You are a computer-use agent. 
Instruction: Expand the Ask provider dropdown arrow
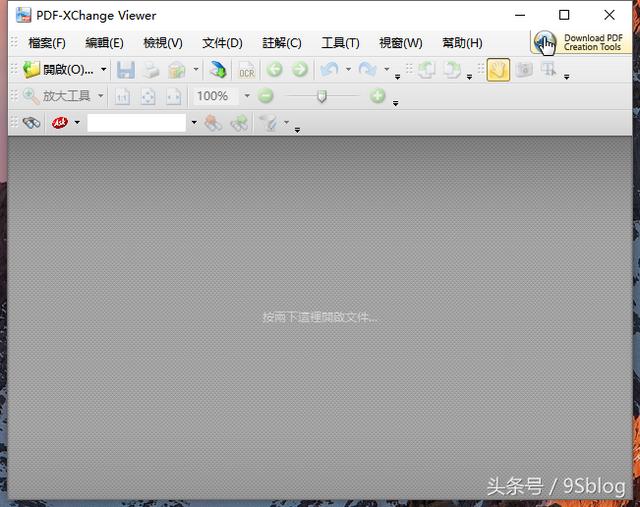[77, 122]
